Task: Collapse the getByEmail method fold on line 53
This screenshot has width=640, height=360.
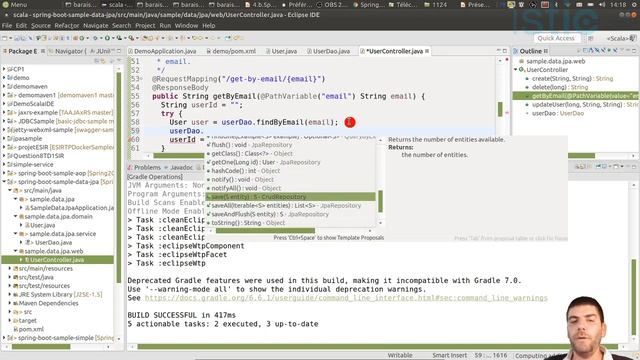Action: tap(141, 79)
